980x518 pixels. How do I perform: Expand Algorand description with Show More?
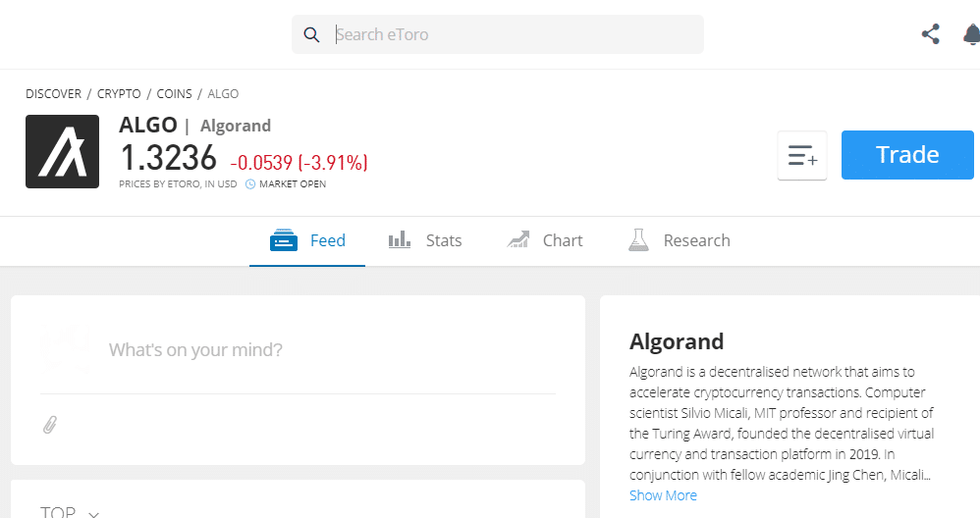[663, 495]
